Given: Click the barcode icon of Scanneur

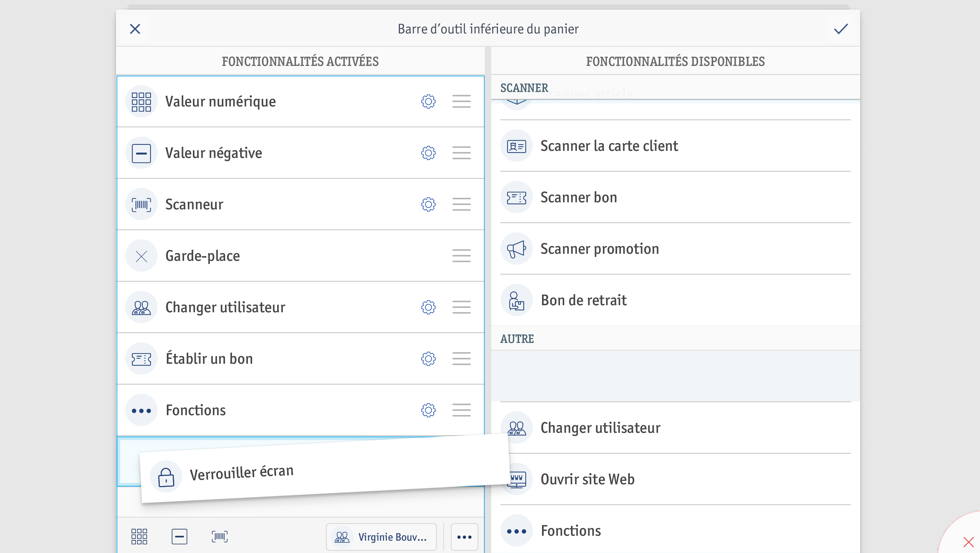Looking at the screenshot, I should tap(141, 204).
